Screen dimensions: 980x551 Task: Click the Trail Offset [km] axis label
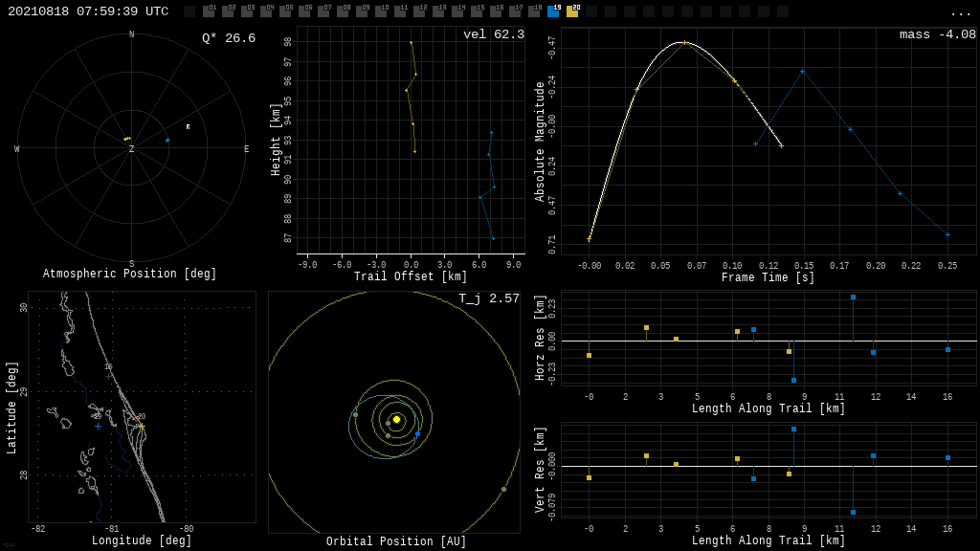coord(411,276)
